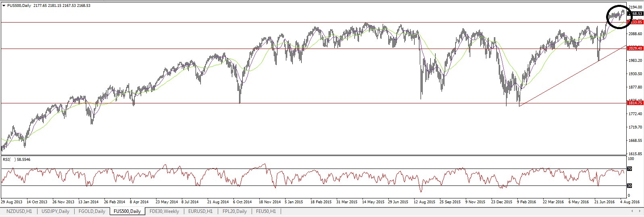Click the 9 Feb 2016 date label
The image size is (644, 217).
(x=526, y=202)
